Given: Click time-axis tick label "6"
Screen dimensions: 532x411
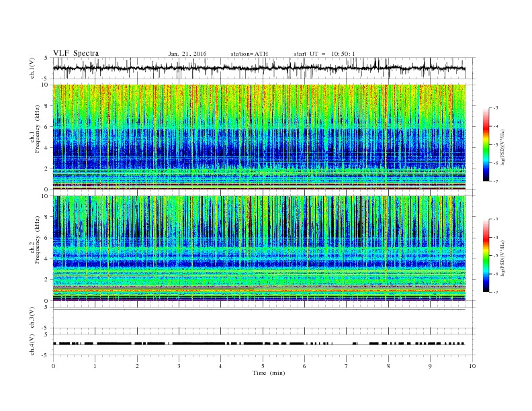Looking at the screenshot, I should coord(304,366).
